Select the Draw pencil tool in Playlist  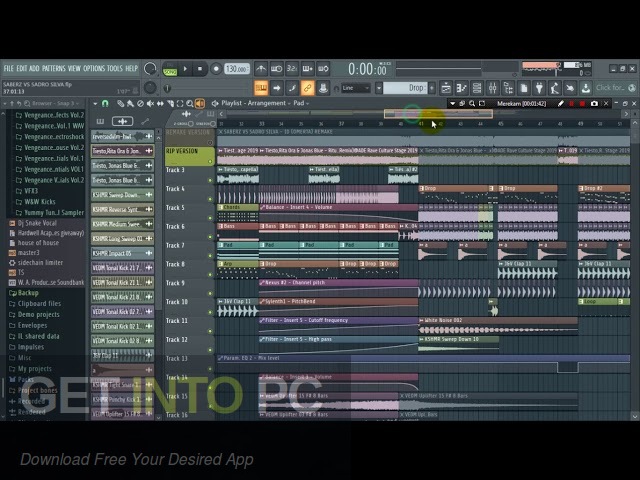[x=120, y=104]
